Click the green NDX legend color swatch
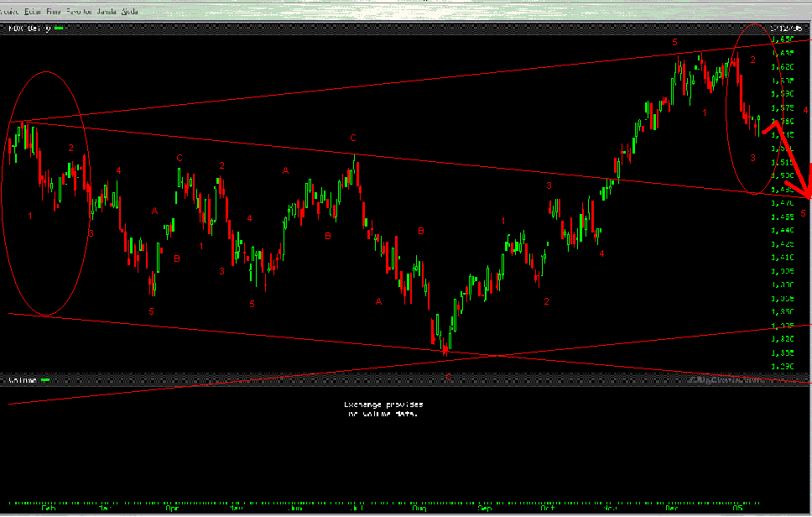812x517 pixels. pyautogui.click(x=59, y=27)
